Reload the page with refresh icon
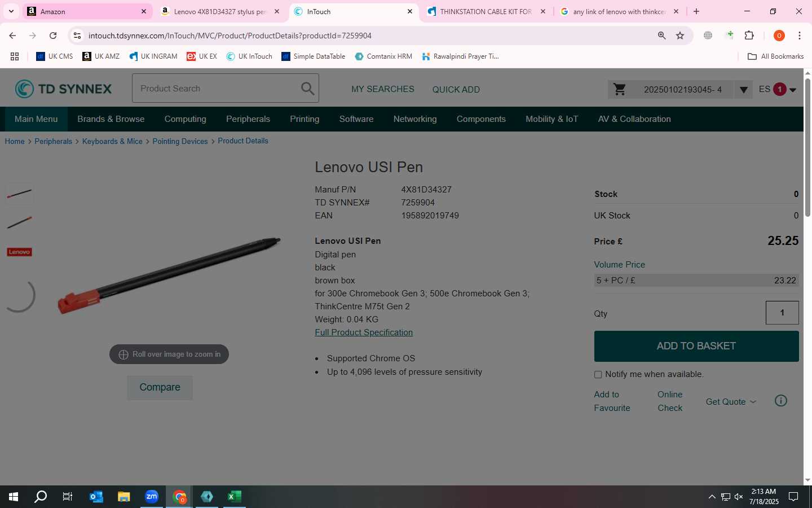812x508 pixels. tap(53, 36)
